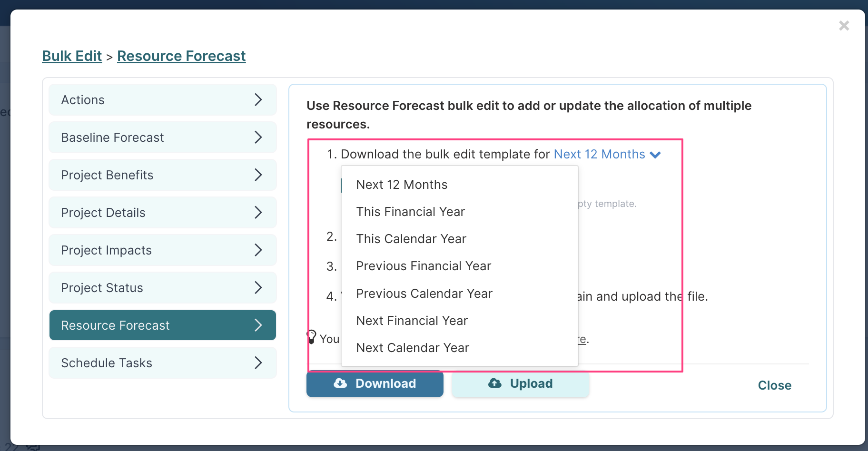
Task: Click the chevron arrow on Actions row
Action: pos(258,99)
